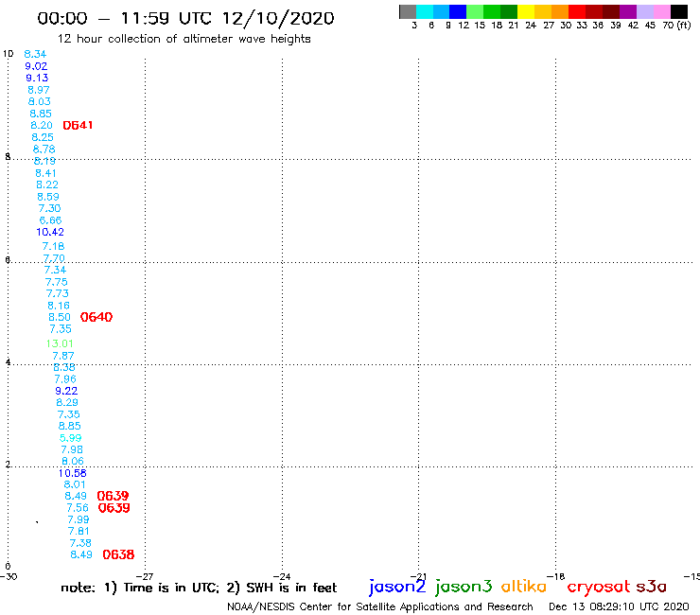The image size is (700, 615).
Task: Select the green value 13.01
Action: point(60,343)
